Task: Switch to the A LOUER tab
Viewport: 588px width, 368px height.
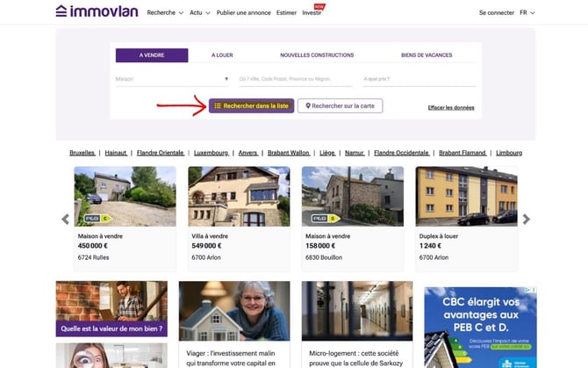Action: [222, 55]
